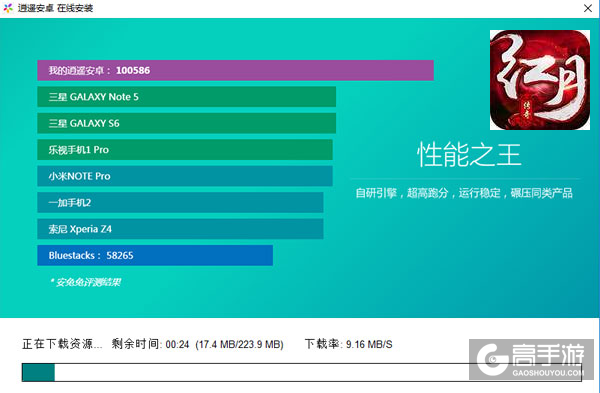Click the 乐视手机1 Pro bar
The height and width of the screenshot is (393, 600).
(185, 150)
